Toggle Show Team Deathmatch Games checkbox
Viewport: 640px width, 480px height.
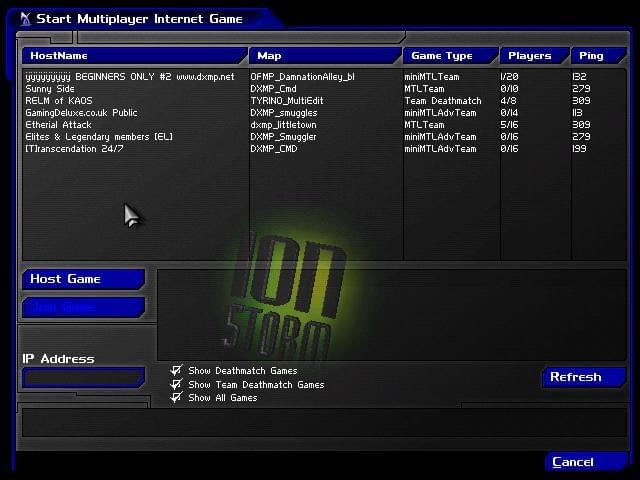[176, 384]
